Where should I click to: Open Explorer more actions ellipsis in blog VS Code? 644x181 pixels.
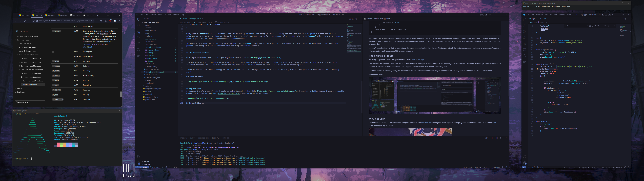coord(175,19)
